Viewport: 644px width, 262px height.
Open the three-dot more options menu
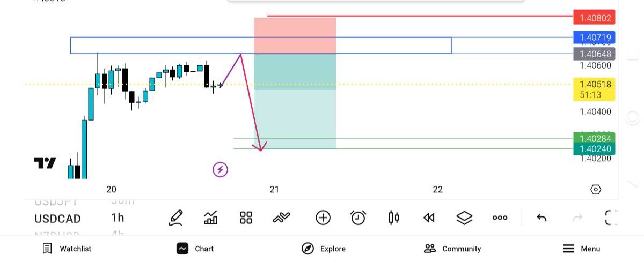pyautogui.click(x=500, y=218)
